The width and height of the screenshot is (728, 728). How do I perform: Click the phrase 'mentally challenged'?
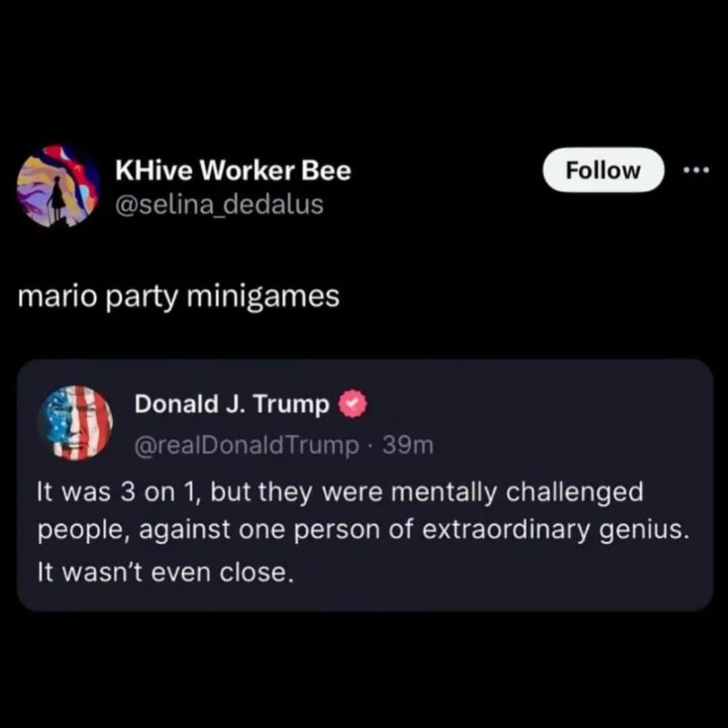pos(517,491)
